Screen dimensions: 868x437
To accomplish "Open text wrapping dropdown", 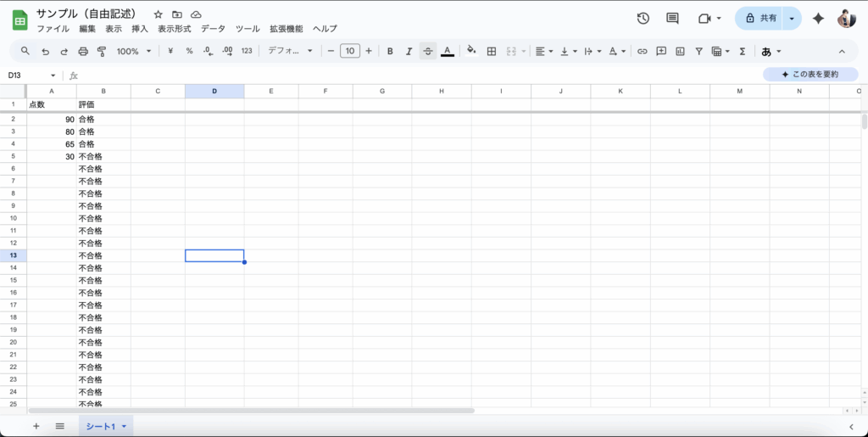I will click(593, 51).
